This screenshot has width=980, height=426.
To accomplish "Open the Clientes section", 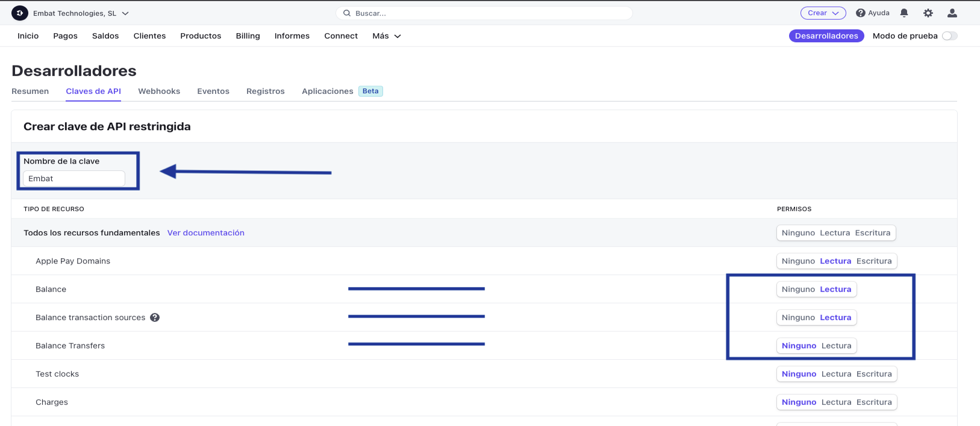I will [149, 36].
